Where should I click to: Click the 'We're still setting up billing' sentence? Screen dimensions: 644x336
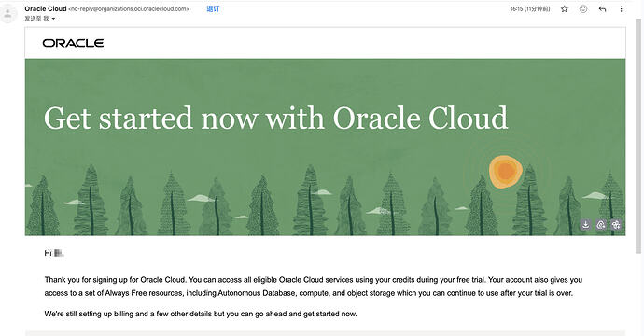tap(201, 314)
